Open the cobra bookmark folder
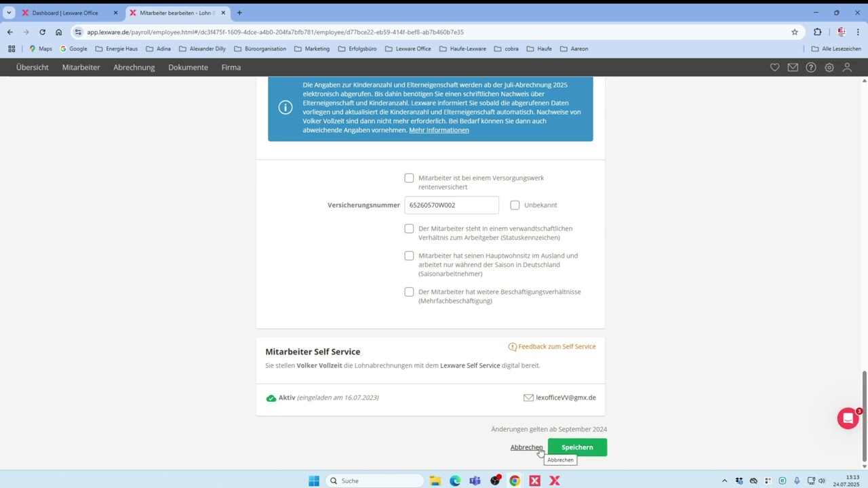Viewport: 868px width, 488px height. (x=506, y=49)
